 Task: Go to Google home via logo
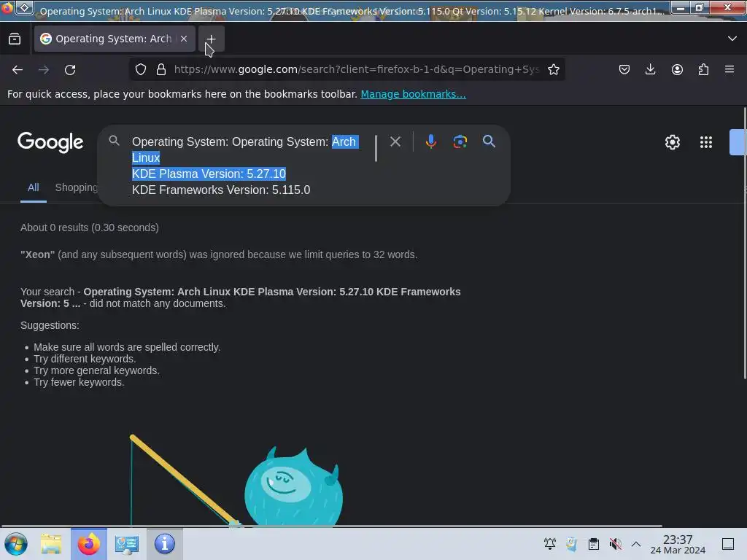pyautogui.click(x=50, y=142)
